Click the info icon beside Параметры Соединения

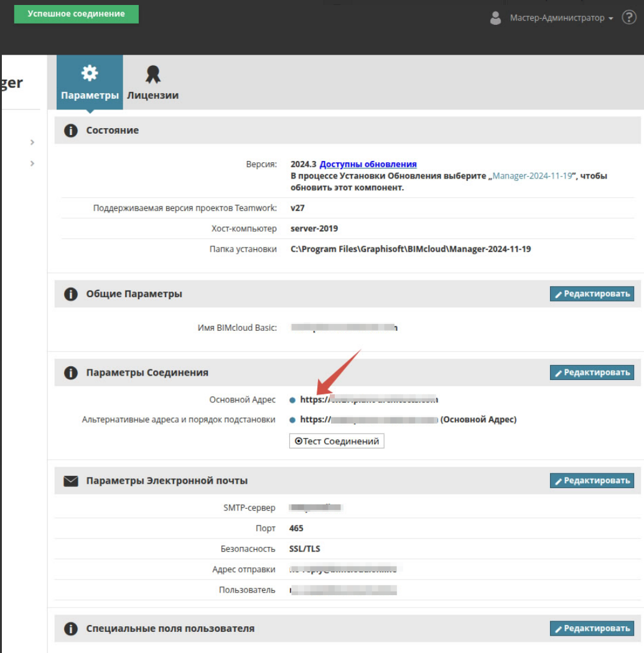pyautogui.click(x=71, y=373)
